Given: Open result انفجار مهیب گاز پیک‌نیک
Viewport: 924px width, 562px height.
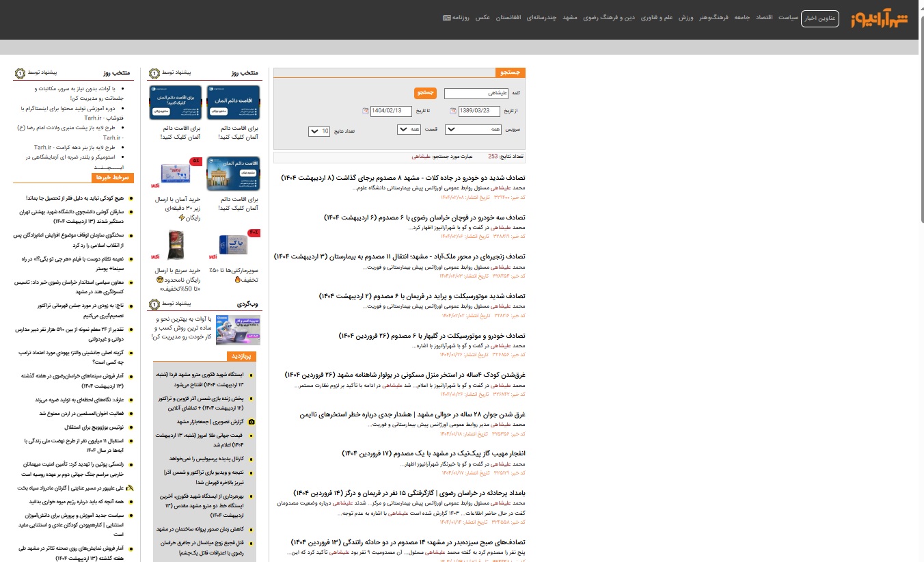Looking at the screenshot, I should pyautogui.click(x=433, y=453).
